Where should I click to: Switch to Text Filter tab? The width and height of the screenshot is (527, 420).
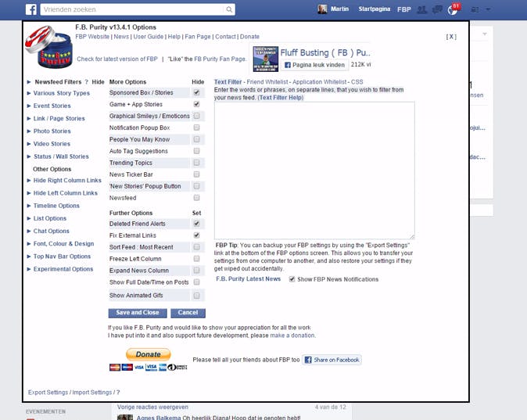click(228, 81)
